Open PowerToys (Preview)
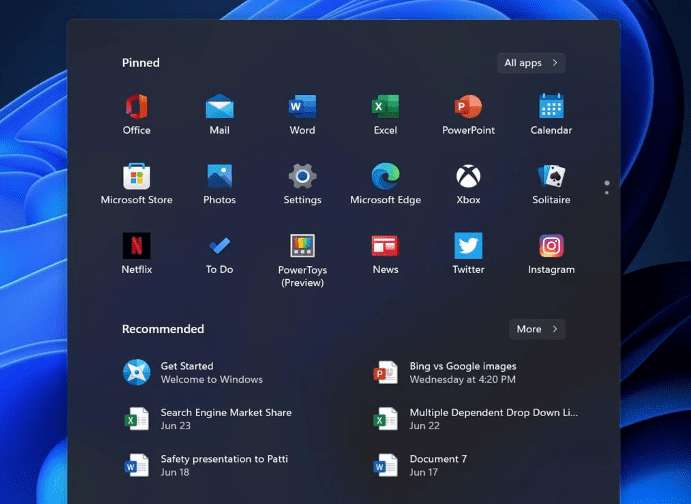691x504 pixels. click(302, 260)
